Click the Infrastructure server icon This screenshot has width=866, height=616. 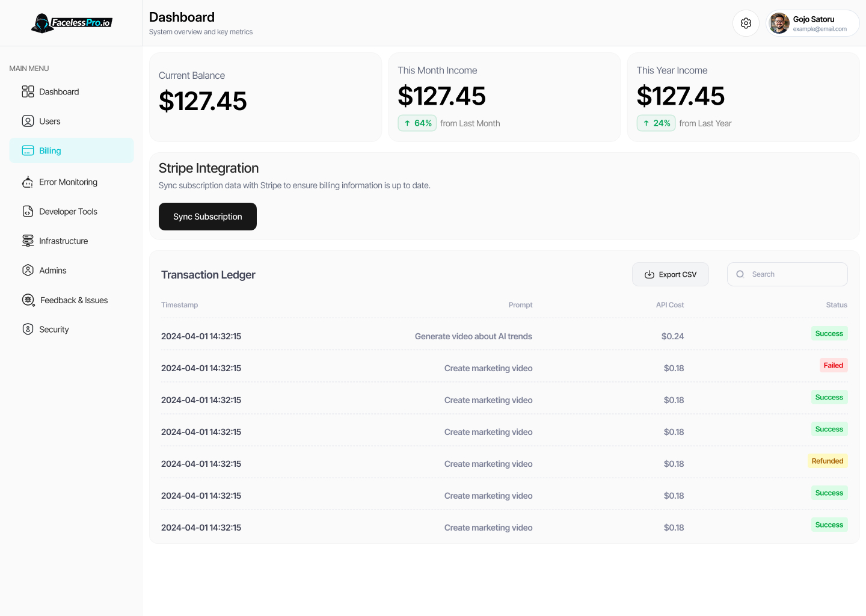28,241
